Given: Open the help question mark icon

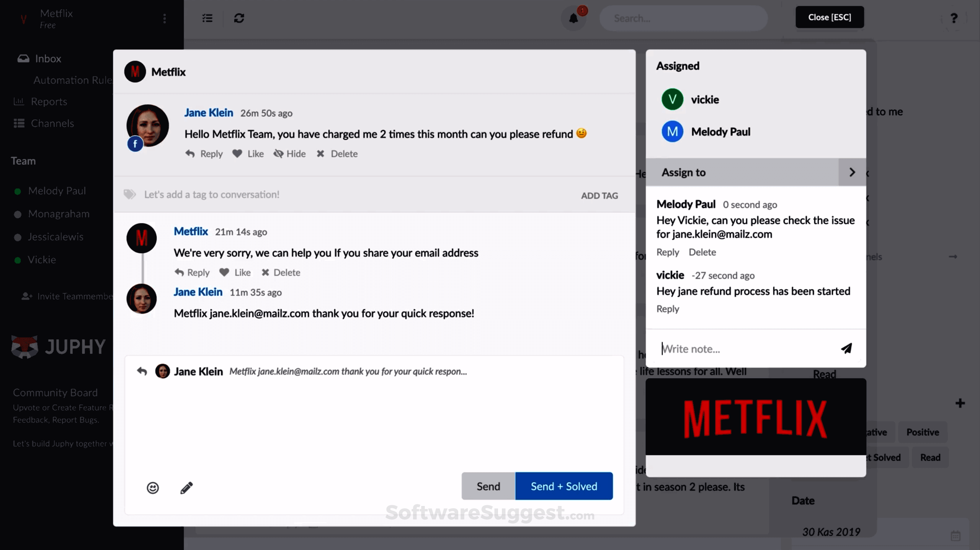Looking at the screenshot, I should pos(954,18).
